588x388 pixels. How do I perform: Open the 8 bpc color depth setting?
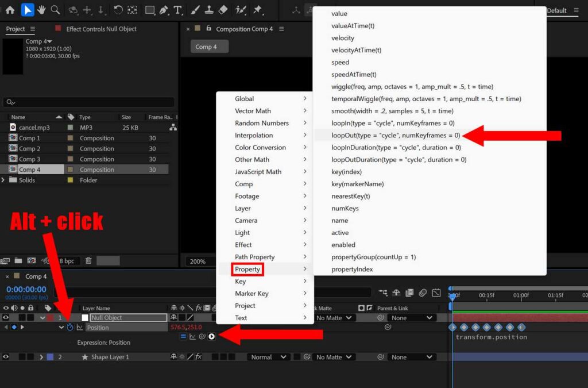[x=67, y=261]
